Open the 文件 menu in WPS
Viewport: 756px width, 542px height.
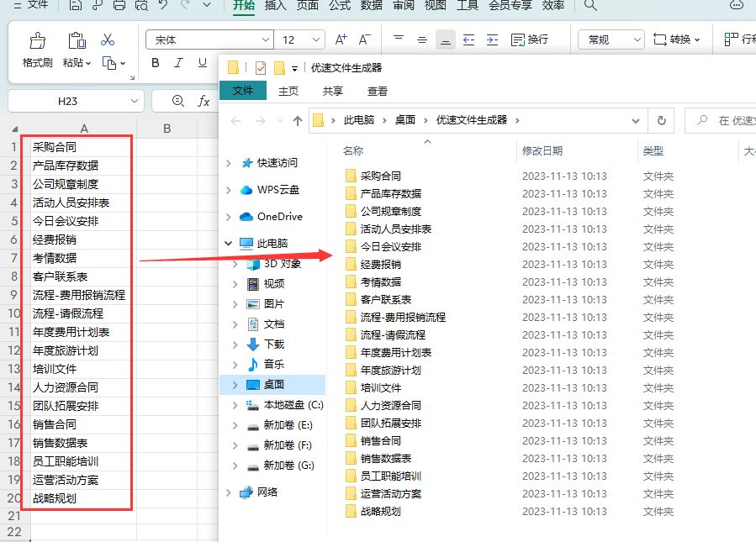click(x=31, y=5)
